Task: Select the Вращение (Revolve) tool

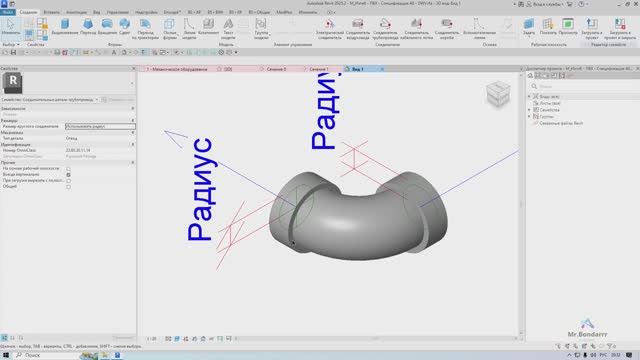Action: click(x=107, y=27)
